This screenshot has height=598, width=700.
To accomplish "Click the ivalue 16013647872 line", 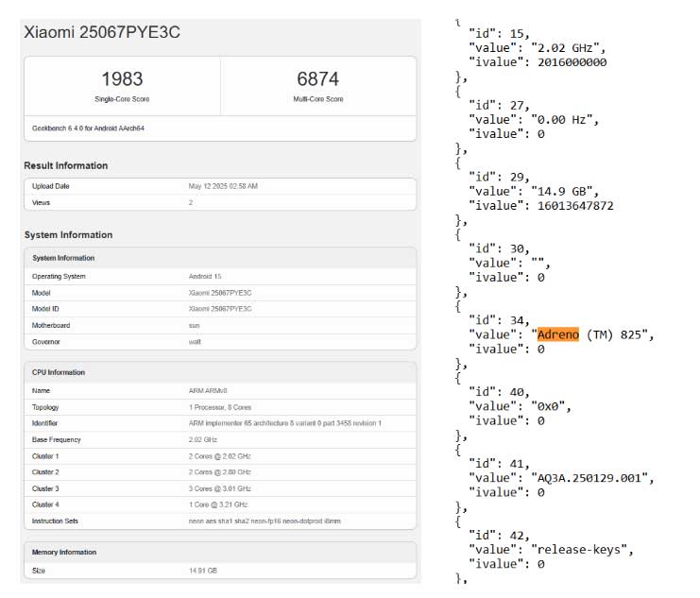I will pos(541,205).
